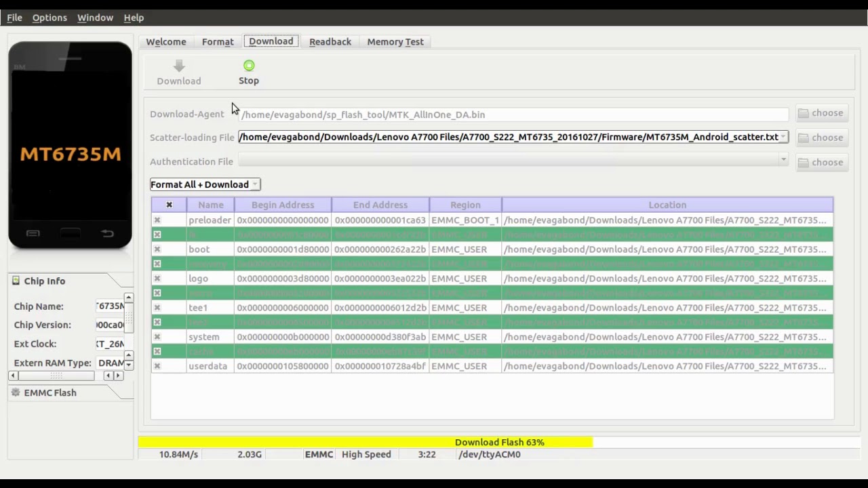Screen dimensions: 868x488
Task: Click the Download-Agent path field
Action: coord(513,115)
